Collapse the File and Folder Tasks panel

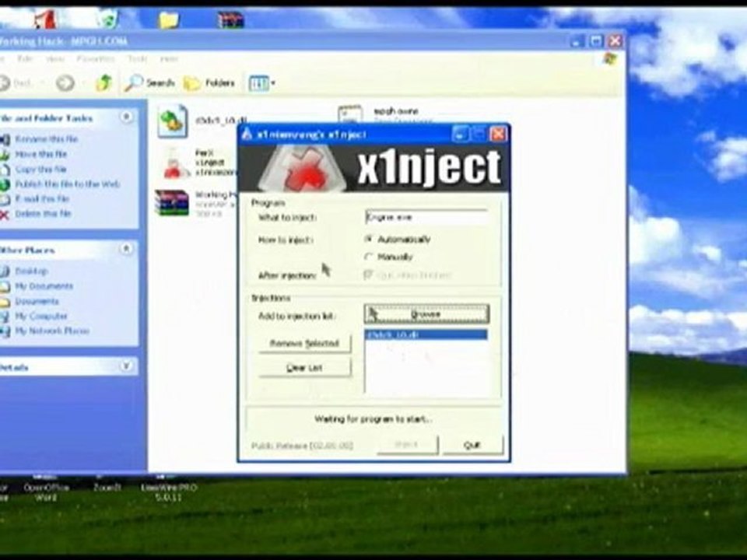(x=126, y=117)
